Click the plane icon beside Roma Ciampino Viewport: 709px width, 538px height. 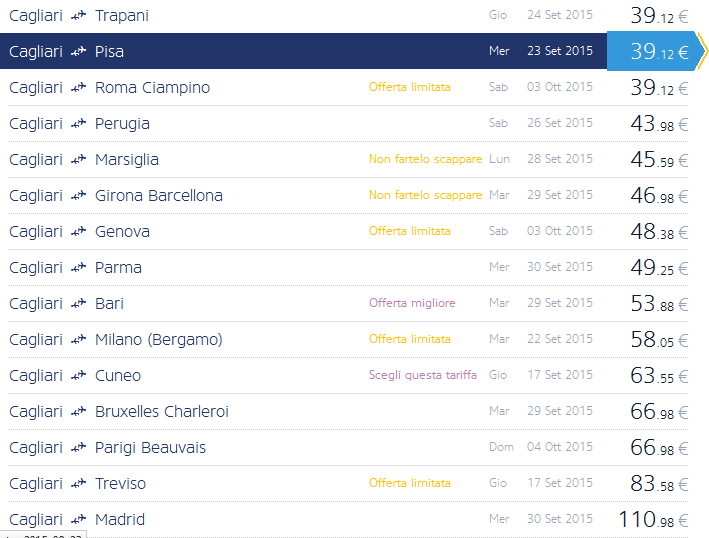tap(78, 88)
